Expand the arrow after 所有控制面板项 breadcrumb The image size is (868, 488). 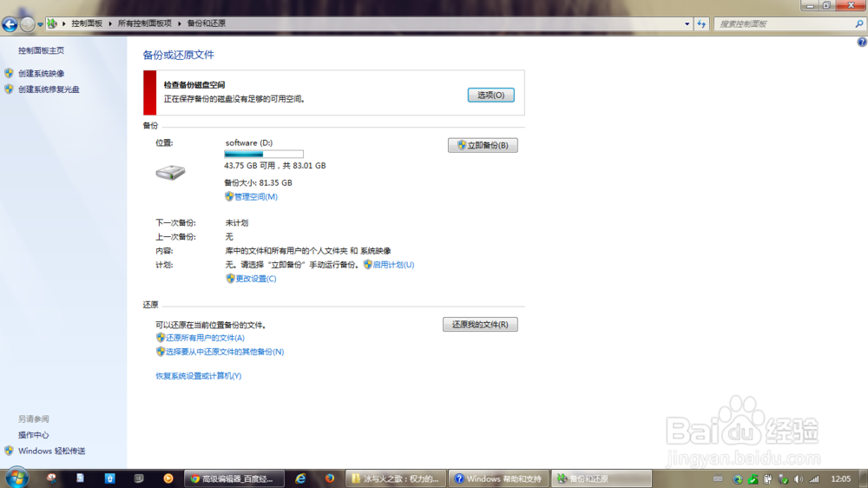(180, 23)
